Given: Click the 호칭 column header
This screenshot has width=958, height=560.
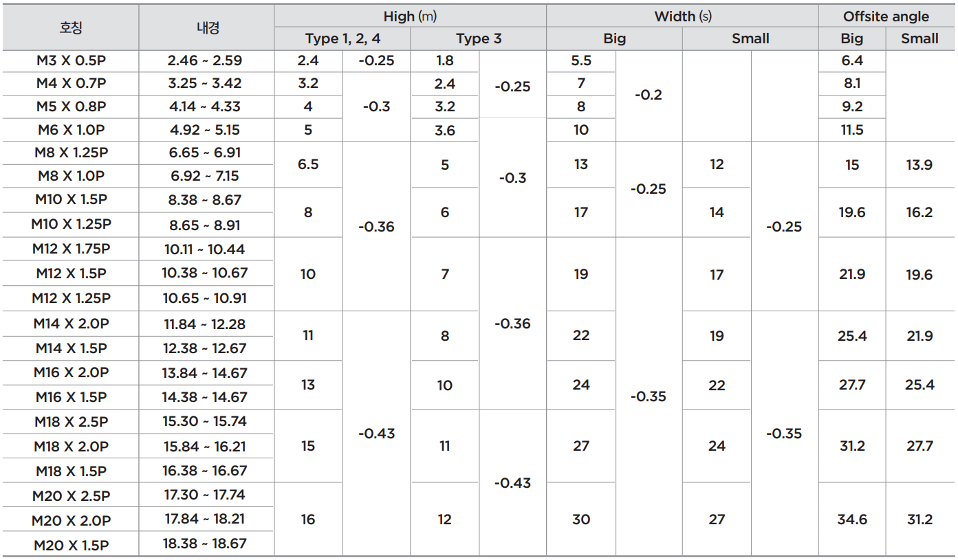Looking at the screenshot, I should coord(71,27).
